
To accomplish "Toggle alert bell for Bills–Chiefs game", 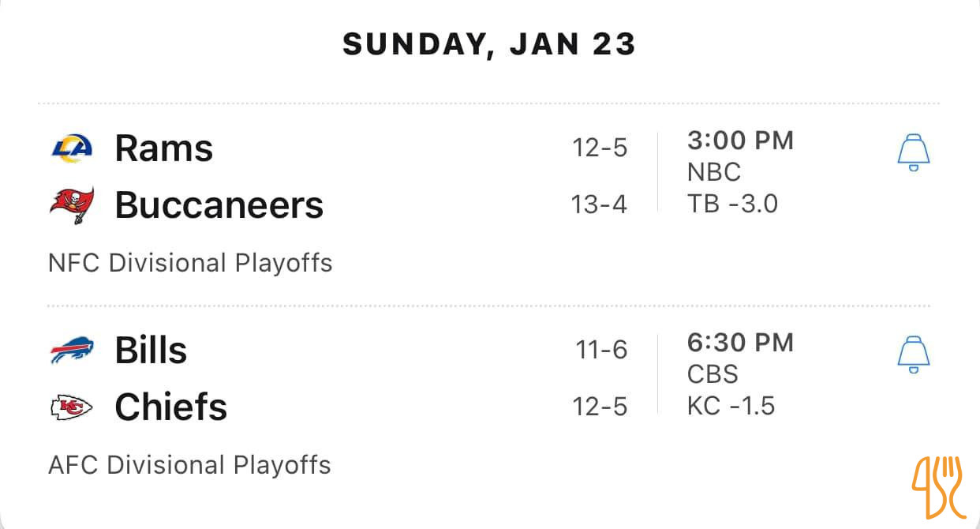I will [914, 355].
